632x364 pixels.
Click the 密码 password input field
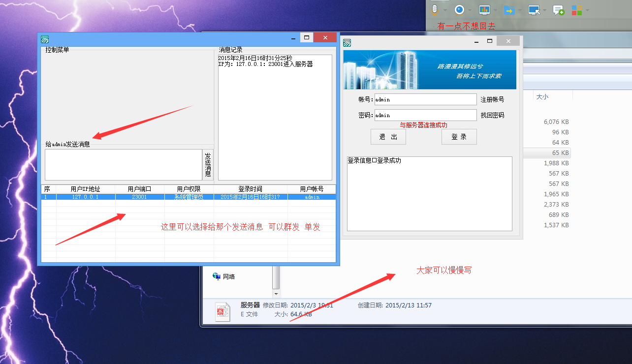425,115
